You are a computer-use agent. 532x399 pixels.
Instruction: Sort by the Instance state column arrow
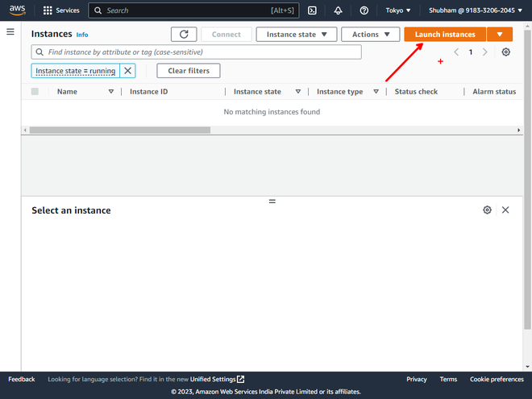click(298, 91)
